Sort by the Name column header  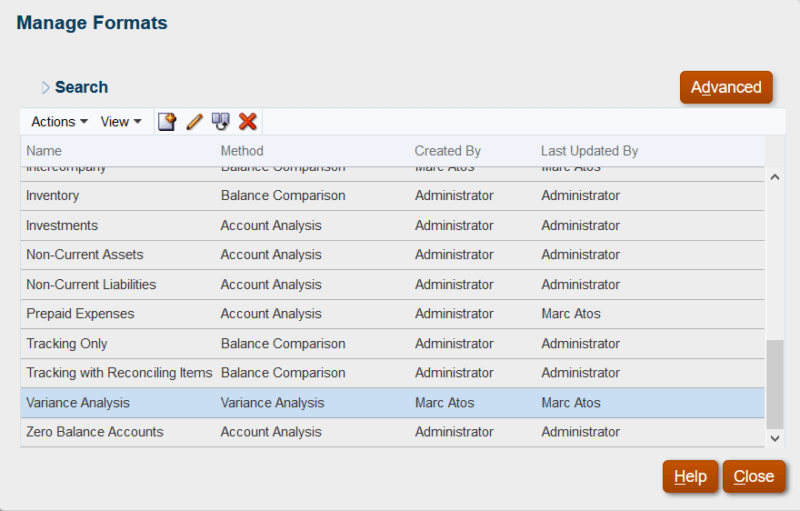(x=44, y=151)
